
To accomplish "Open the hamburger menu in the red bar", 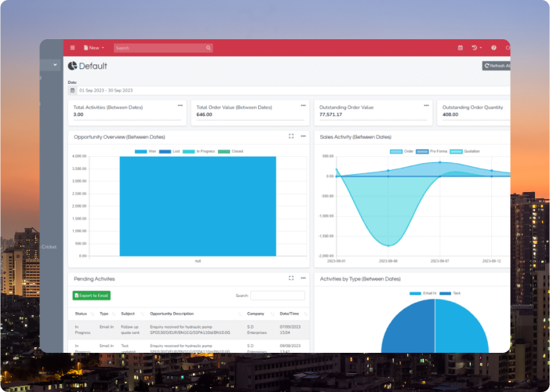I will pos(72,48).
